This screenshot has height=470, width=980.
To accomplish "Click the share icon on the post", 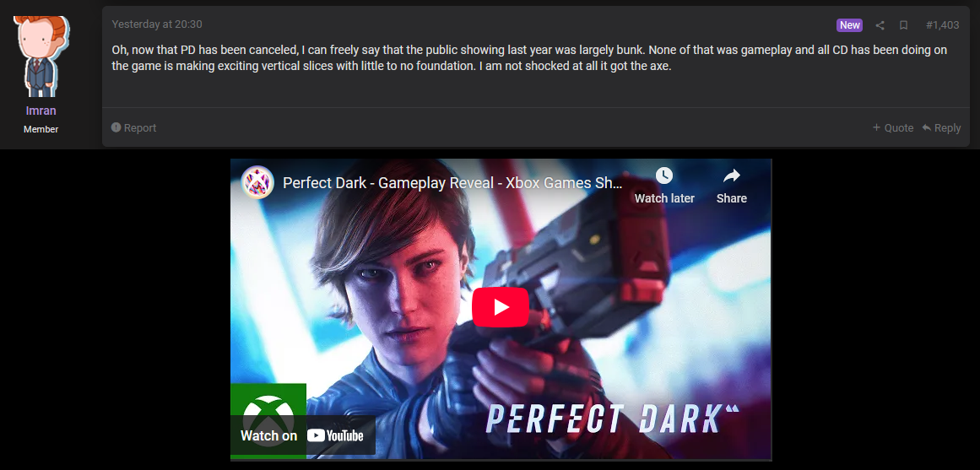I will point(880,25).
